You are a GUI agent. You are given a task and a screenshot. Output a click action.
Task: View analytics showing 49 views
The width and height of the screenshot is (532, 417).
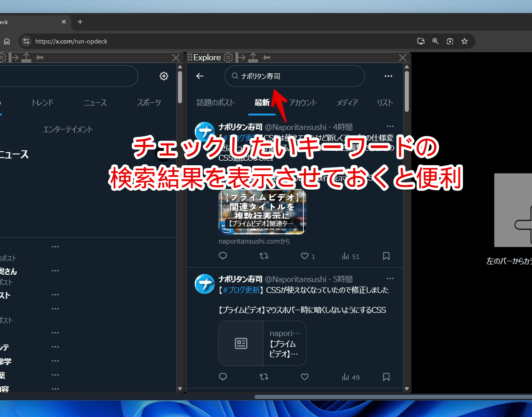[x=350, y=377]
